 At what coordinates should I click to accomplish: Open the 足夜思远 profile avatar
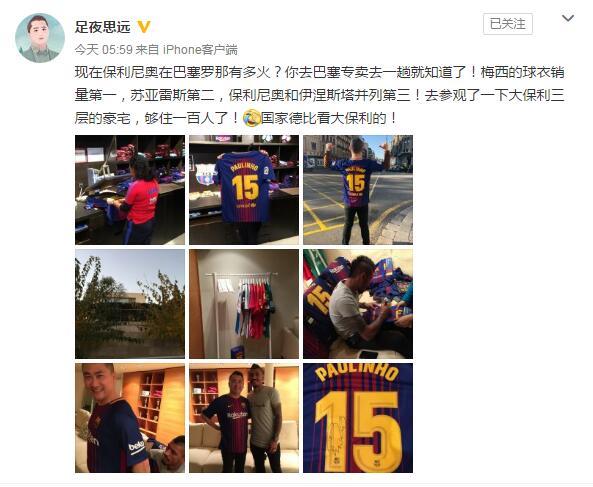click(40, 38)
